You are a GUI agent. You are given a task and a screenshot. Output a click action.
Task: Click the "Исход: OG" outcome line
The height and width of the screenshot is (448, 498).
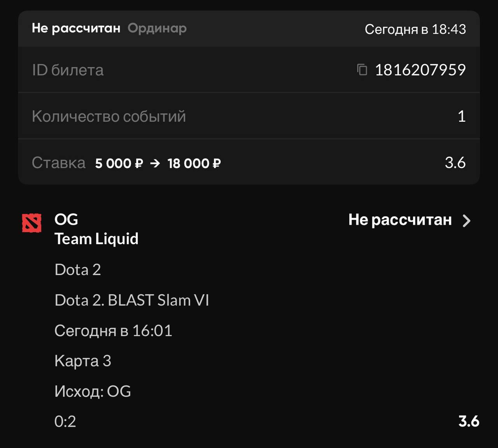[x=93, y=391]
